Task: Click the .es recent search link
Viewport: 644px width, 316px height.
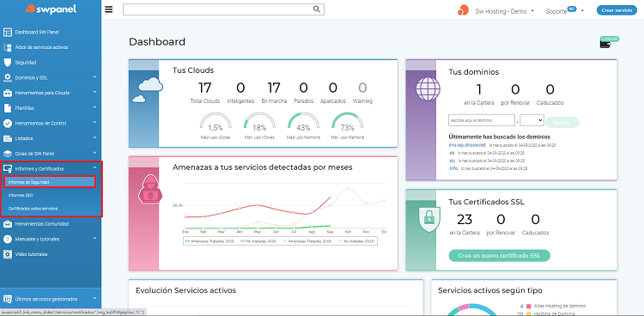Action: click(x=452, y=153)
